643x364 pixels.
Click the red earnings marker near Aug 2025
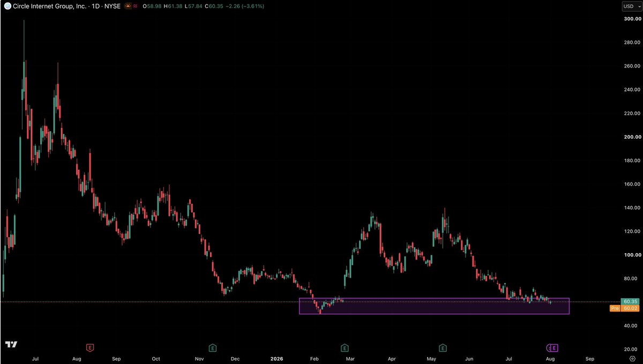(89, 347)
